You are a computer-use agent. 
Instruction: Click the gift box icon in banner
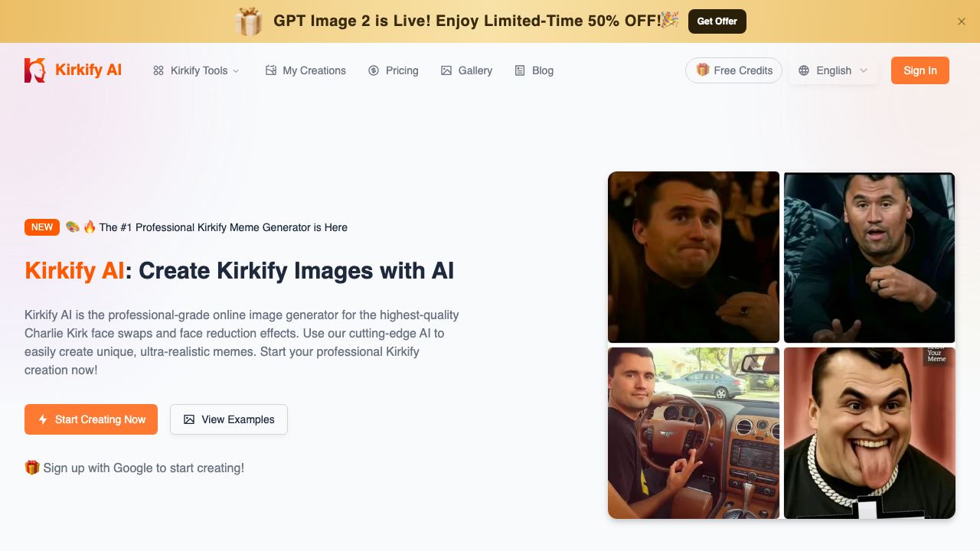tap(249, 21)
